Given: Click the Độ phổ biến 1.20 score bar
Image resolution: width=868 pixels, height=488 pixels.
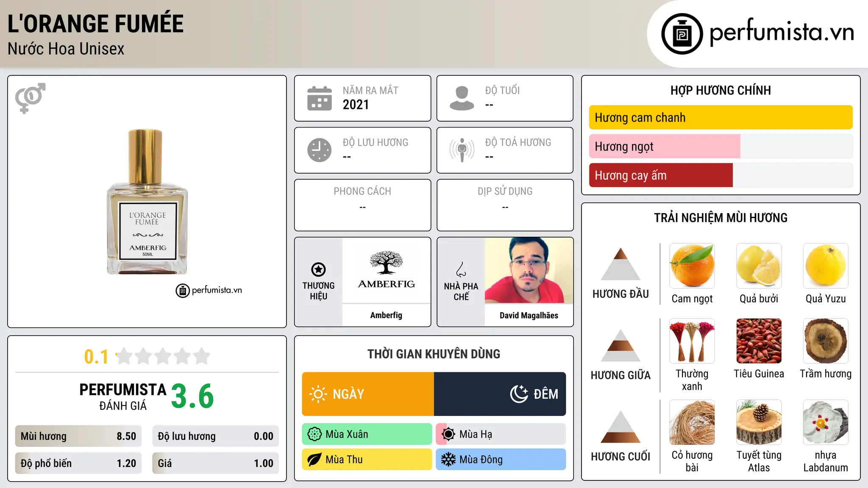Looking at the screenshot, I should pos(78,463).
